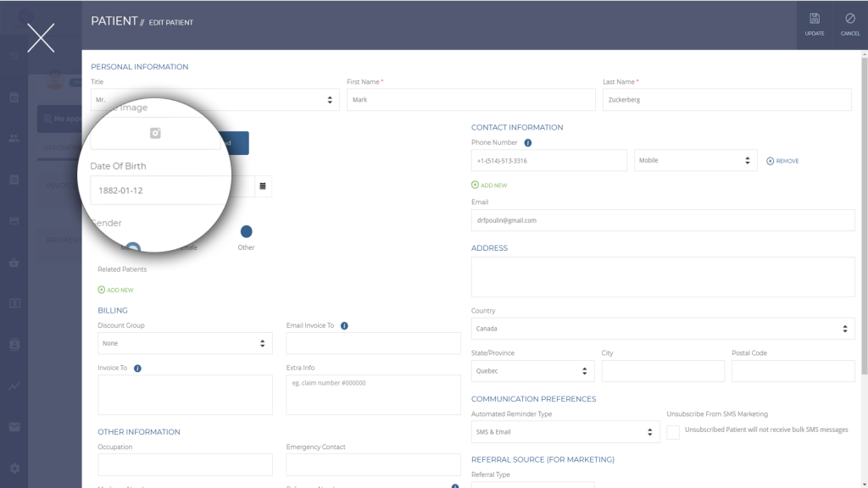Open the patients people icon in the sidebar
Image resolution: width=868 pixels, height=488 pixels.
14,138
